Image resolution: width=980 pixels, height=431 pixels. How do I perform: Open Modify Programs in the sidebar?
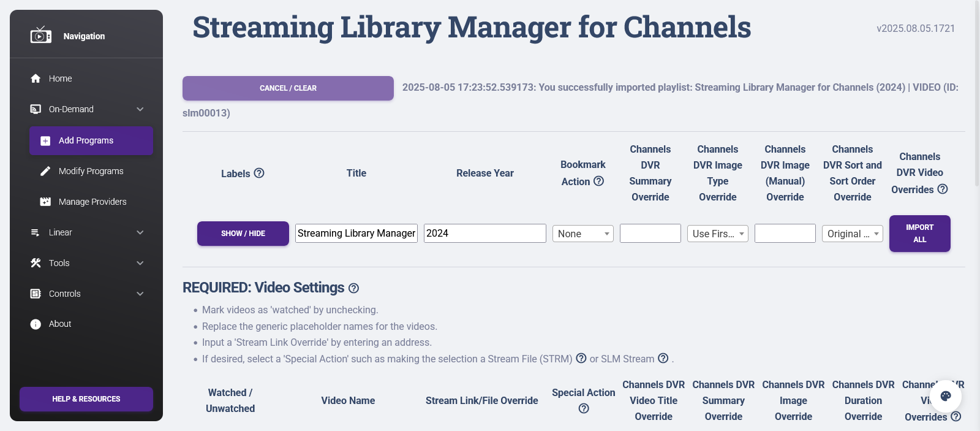point(91,171)
